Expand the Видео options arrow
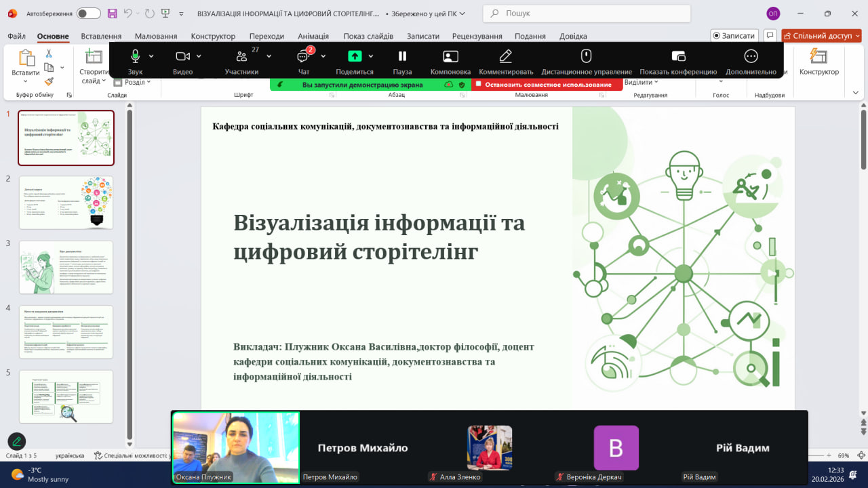 point(199,56)
